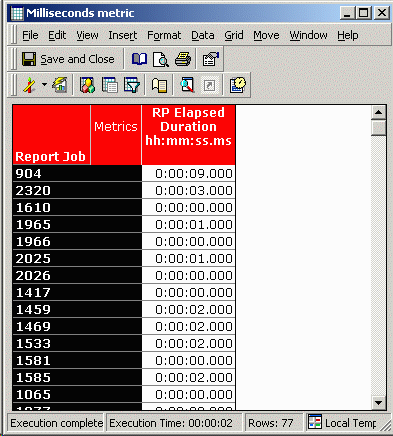
Task: Click duration value 0:00:09.000 for job 904
Action: pyautogui.click(x=189, y=173)
